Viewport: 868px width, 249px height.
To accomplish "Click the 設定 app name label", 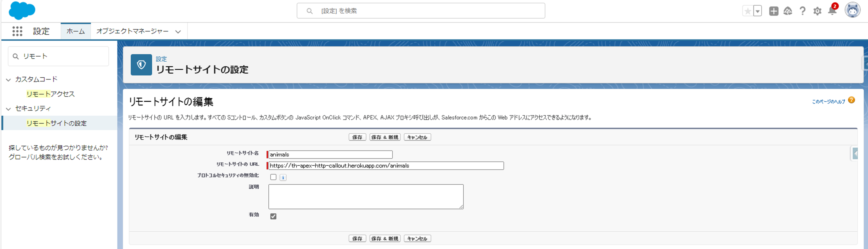I will [41, 31].
